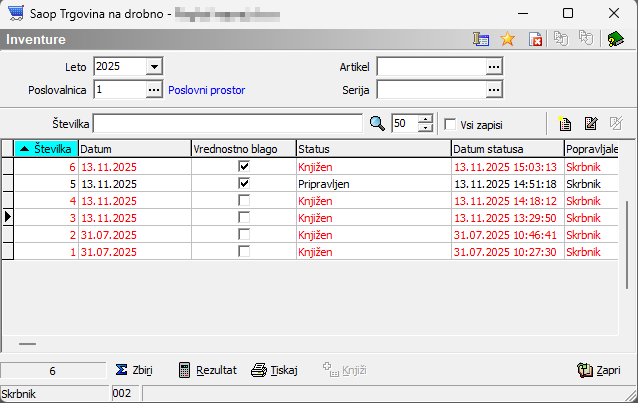Toggle Vrednostno blago checkbox in row 4
This screenshot has height=403, width=638.
(x=244, y=200)
